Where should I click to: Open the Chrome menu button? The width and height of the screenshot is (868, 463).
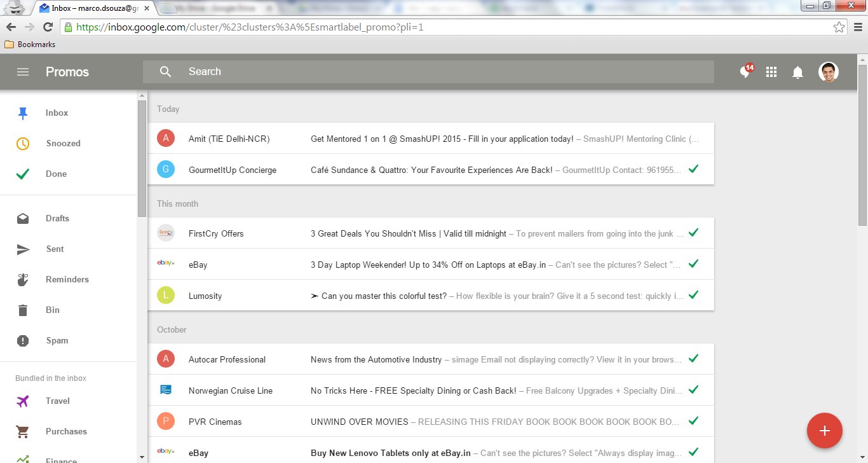857,27
